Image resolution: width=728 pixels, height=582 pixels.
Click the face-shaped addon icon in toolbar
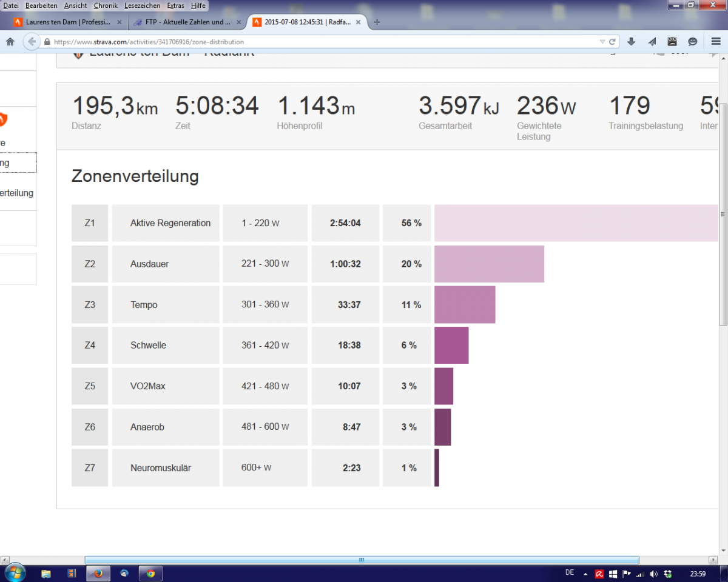pos(672,42)
